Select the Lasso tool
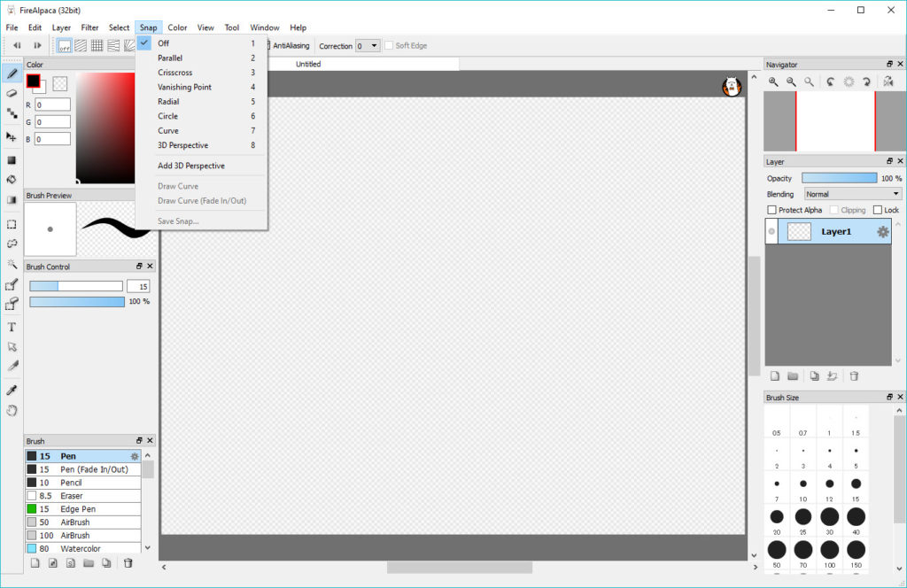The width and height of the screenshot is (907, 588). click(12, 244)
